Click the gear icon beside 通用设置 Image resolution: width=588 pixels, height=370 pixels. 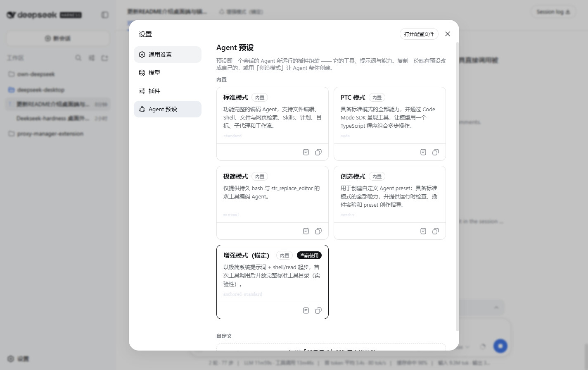142,55
